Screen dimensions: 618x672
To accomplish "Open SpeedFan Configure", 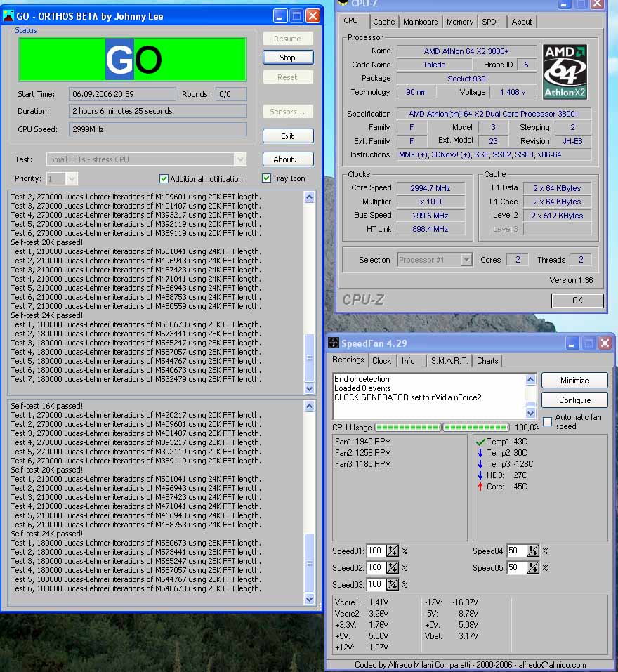I will (x=574, y=400).
